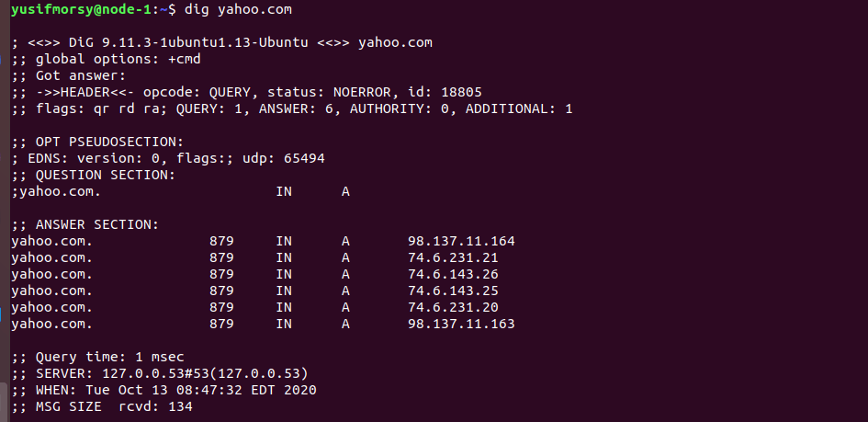868x422 pixels.
Task: Click the 'dig yahoo.com' command text
Action: point(238,9)
